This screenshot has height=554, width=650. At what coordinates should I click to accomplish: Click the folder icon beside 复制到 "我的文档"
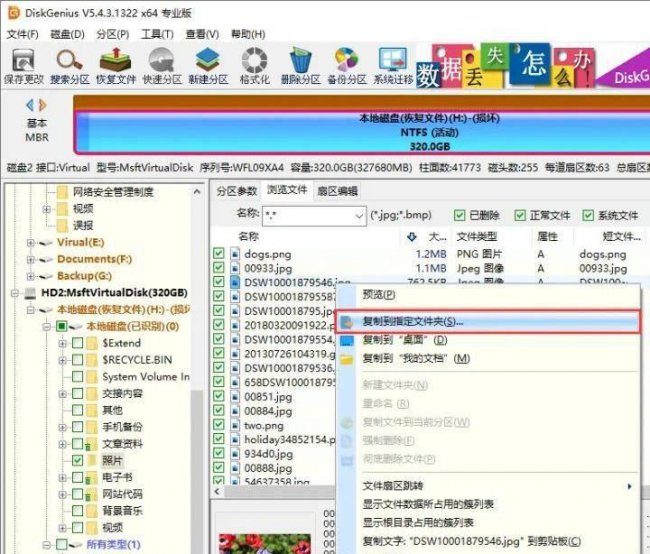point(347,359)
